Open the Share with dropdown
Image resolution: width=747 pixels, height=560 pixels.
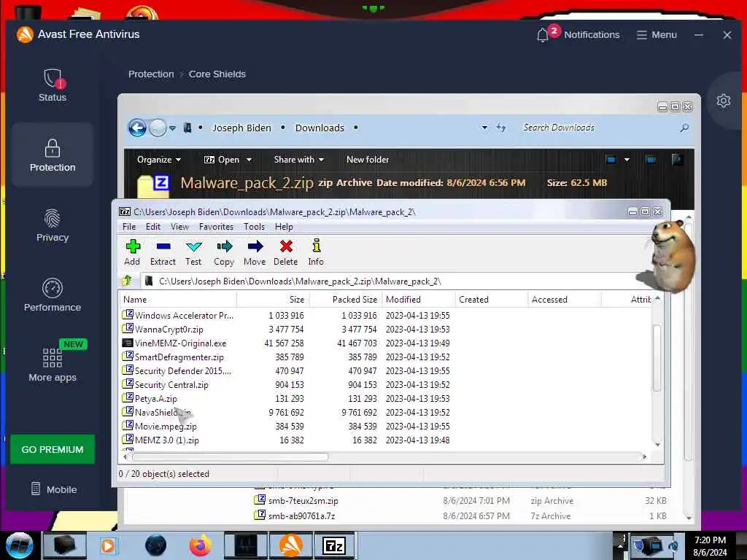[298, 160]
